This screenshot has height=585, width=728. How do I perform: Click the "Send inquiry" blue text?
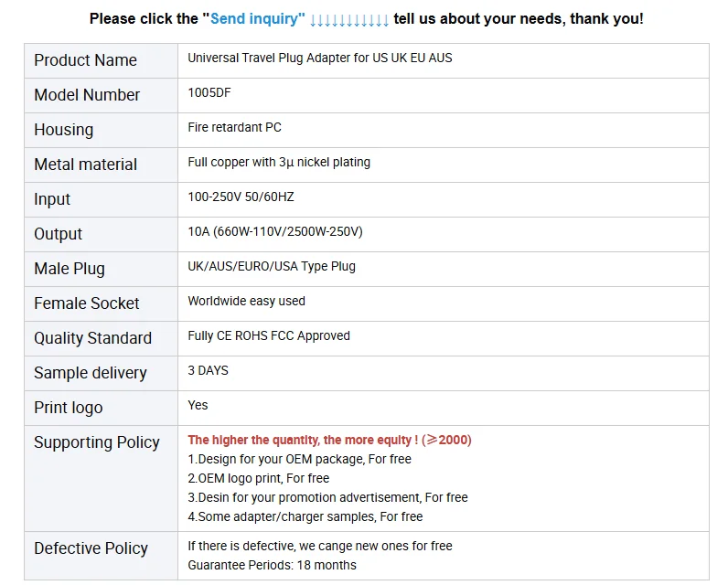coord(258,19)
